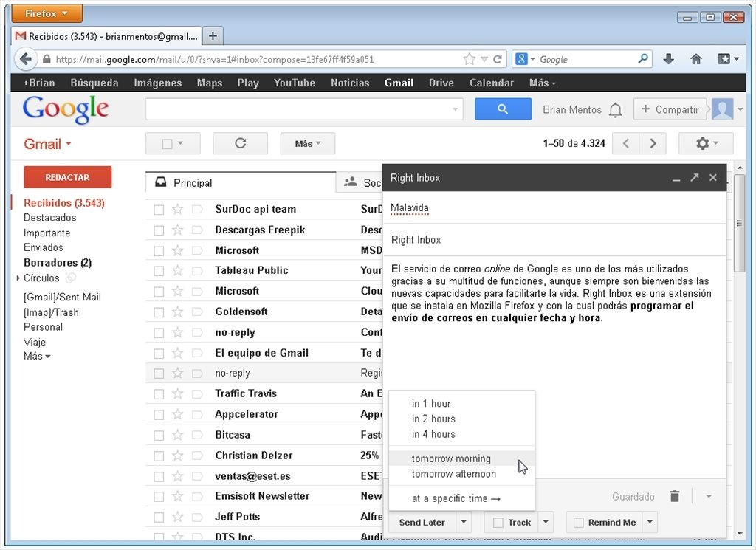Close the Right Inbox compose window
This screenshot has height=550, width=756.
pos(713,177)
